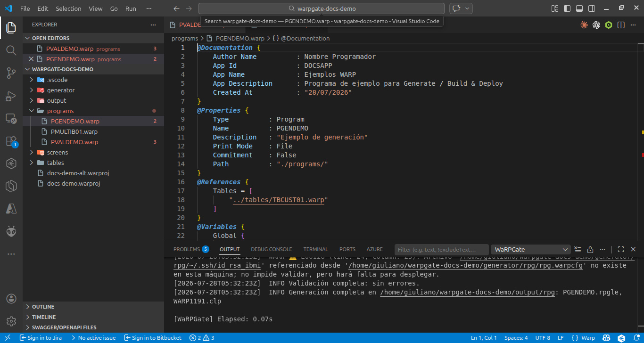Switch to the Problems panel tab

[x=191, y=249]
